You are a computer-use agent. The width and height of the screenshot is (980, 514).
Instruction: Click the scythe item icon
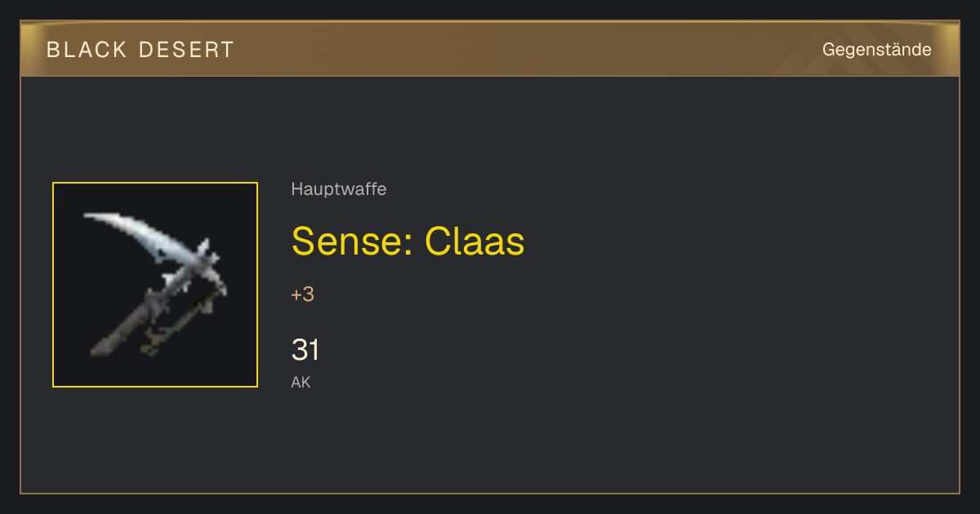(x=155, y=285)
